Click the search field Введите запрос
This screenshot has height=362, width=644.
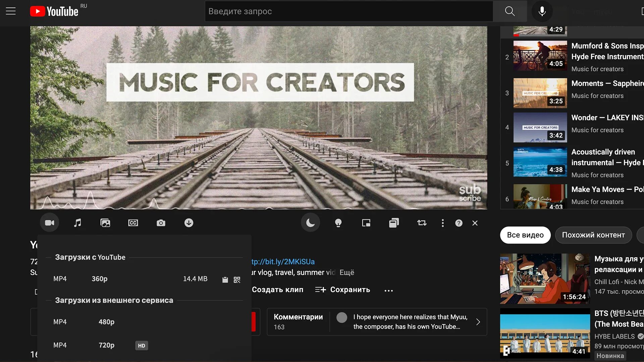click(x=349, y=11)
